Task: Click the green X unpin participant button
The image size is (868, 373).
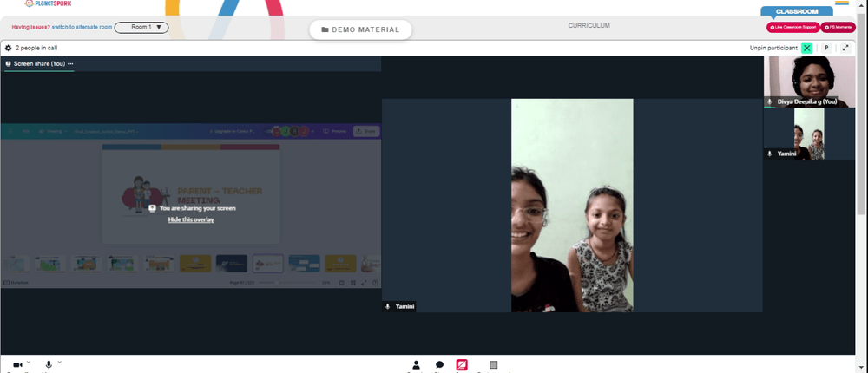Action: pyautogui.click(x=807, y=49)
